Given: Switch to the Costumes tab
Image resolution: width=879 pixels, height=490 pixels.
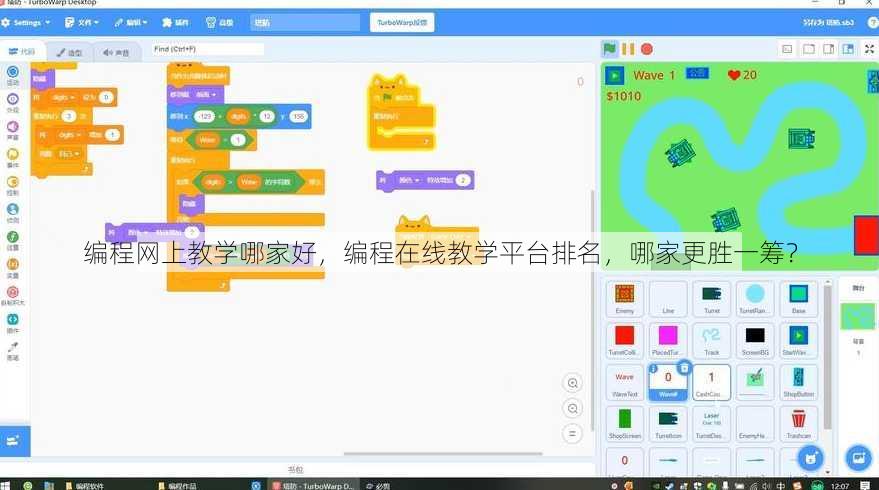Looking at the screenshot, I should (x=70, y=52).
